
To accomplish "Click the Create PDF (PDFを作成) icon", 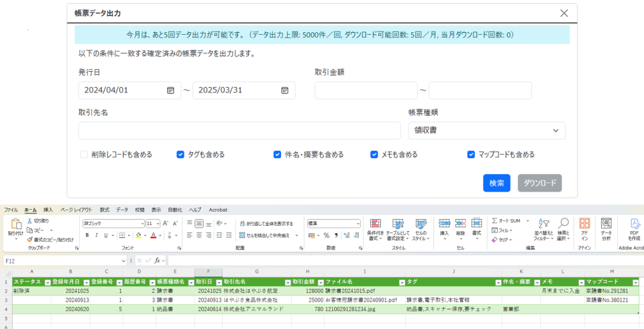I will [x=634, y=228].
